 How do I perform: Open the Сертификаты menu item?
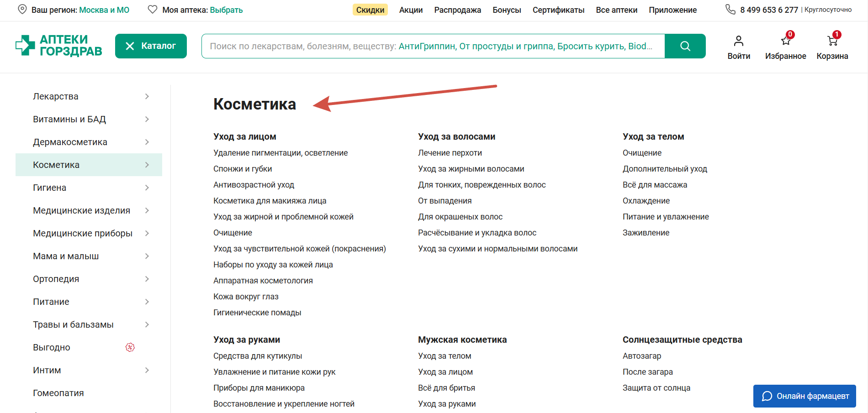click(558, 10)
